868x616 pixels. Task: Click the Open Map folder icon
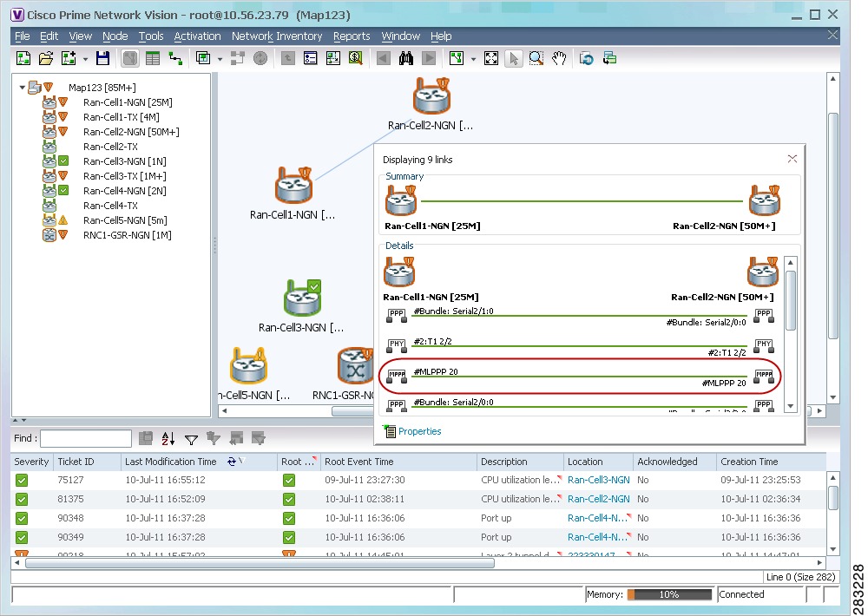(x=46, y=58)
